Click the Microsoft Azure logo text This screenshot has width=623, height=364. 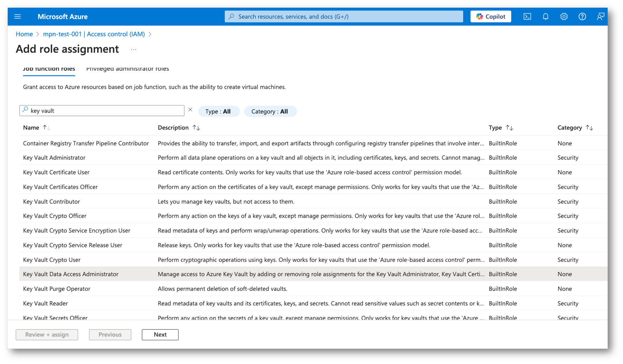coord(62,16)
